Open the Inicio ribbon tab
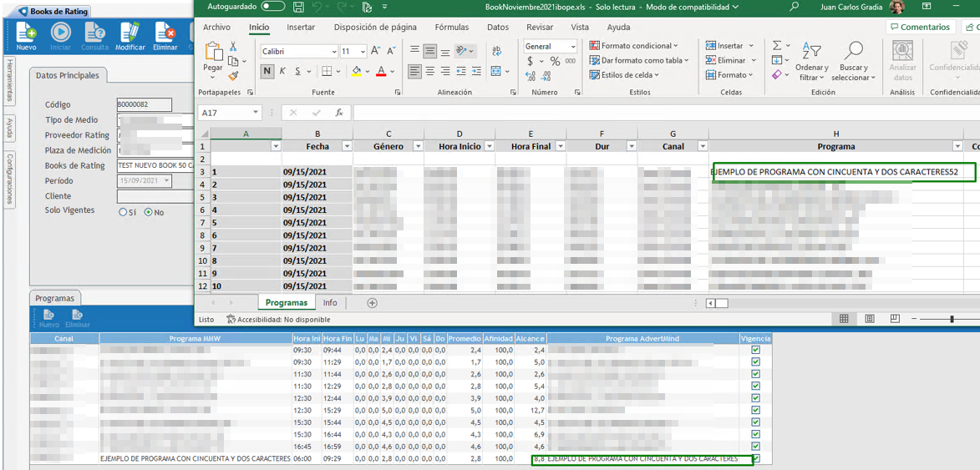This screenshot has width=980, height=470. click(x=259, y=28)
